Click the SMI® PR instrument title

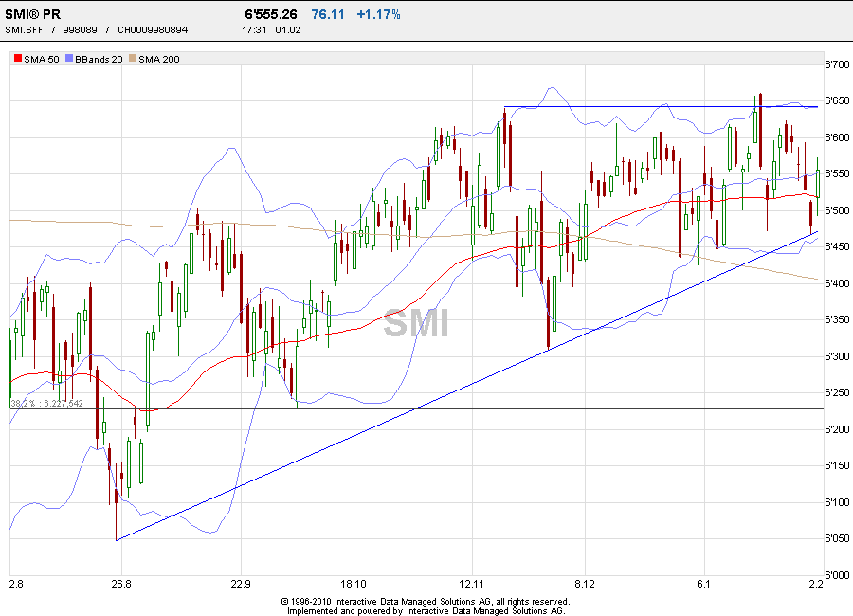[31, 13]
